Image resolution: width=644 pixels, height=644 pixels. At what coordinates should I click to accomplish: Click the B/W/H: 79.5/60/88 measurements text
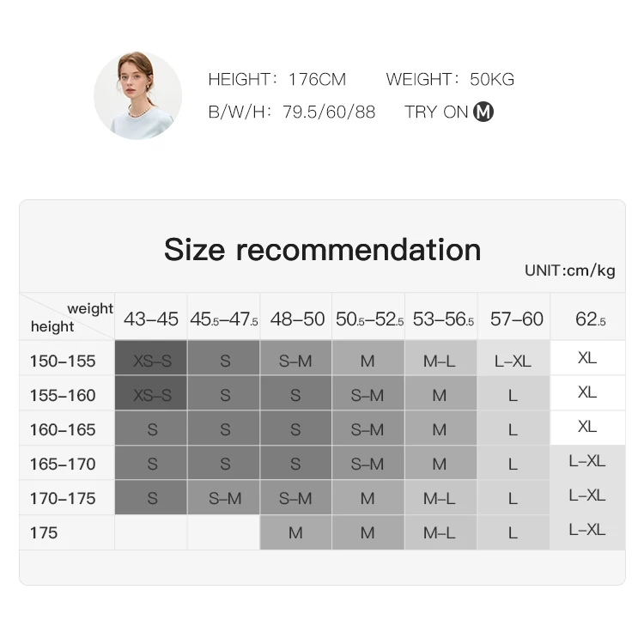pos(291,112)
